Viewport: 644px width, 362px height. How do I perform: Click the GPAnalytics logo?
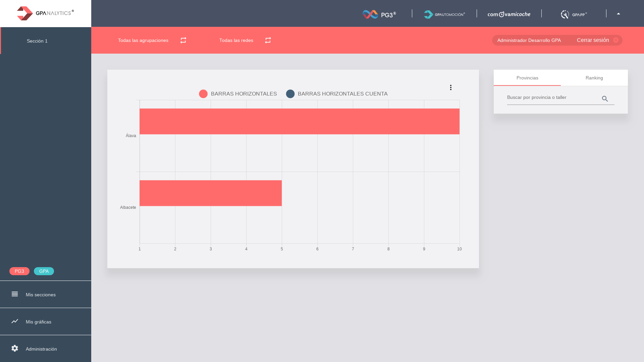(45, 13)
